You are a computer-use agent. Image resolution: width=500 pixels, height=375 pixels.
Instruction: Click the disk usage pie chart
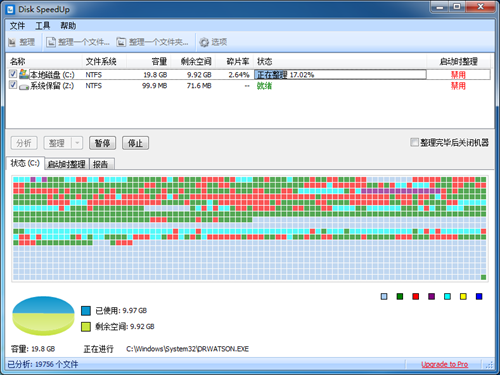[x=43, y=316]
